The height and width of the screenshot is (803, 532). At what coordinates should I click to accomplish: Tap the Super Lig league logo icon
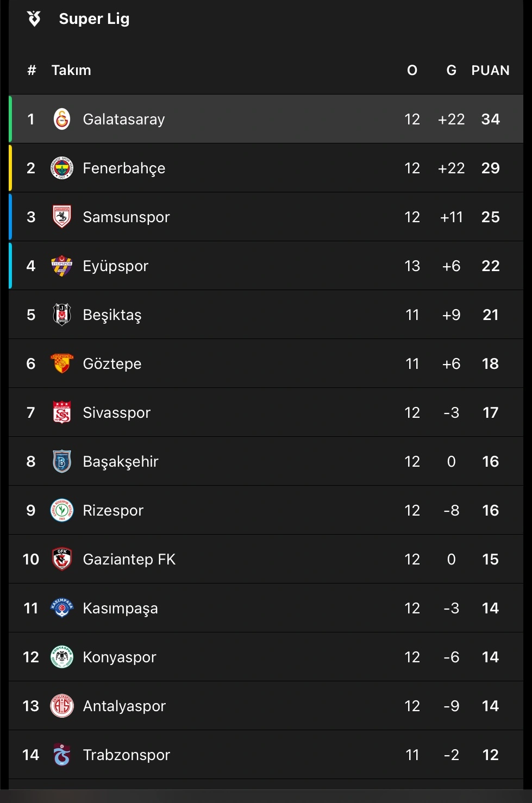pyautogui.click(x=34, y=18)
